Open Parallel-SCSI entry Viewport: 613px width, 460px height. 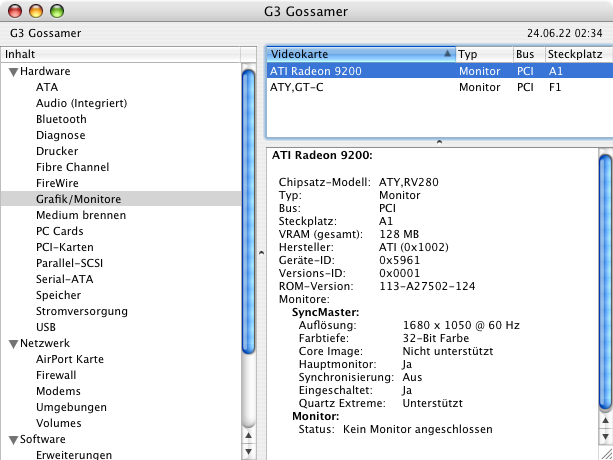coord(70,263)
